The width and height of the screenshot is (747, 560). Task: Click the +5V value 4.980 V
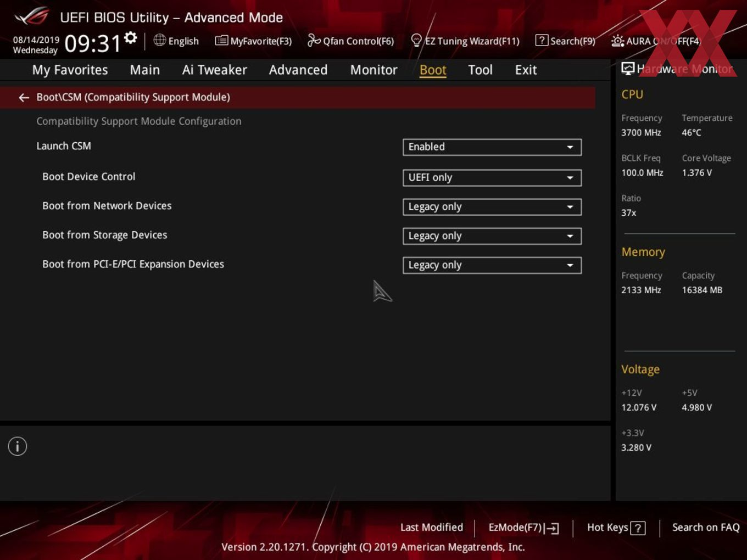coord(696,408)
